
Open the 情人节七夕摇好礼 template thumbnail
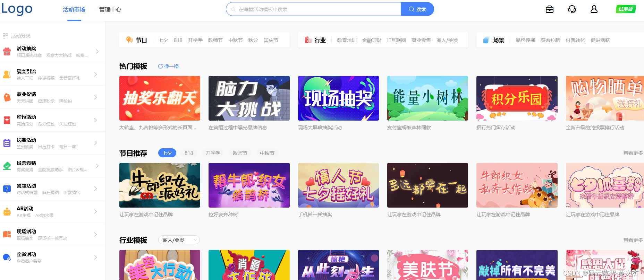(x=338, y=185)
